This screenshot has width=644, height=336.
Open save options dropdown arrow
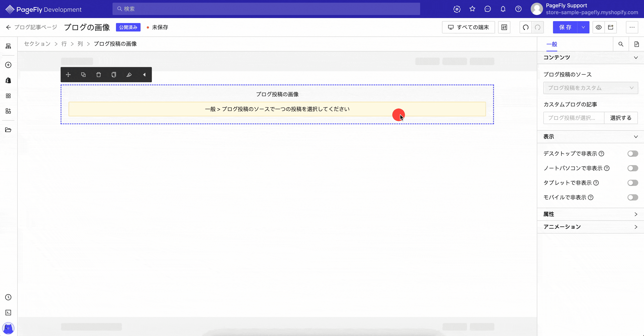[583, 27]
